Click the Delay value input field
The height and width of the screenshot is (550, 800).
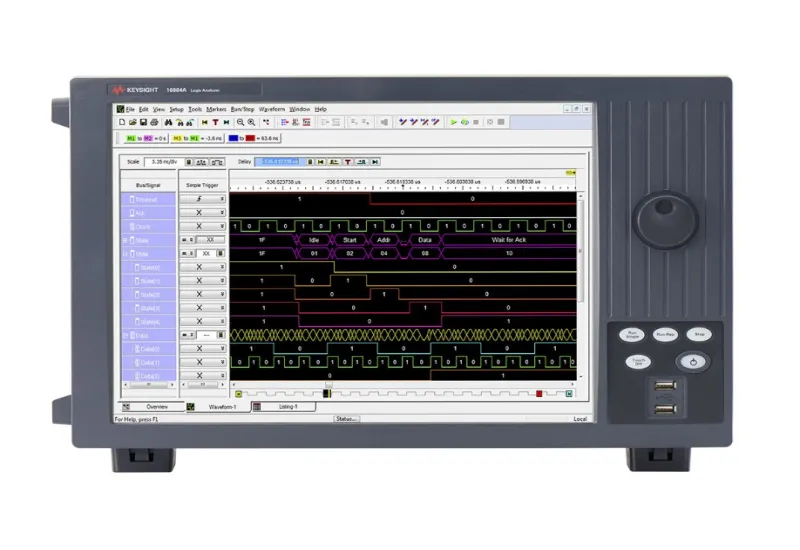[279, 162]
